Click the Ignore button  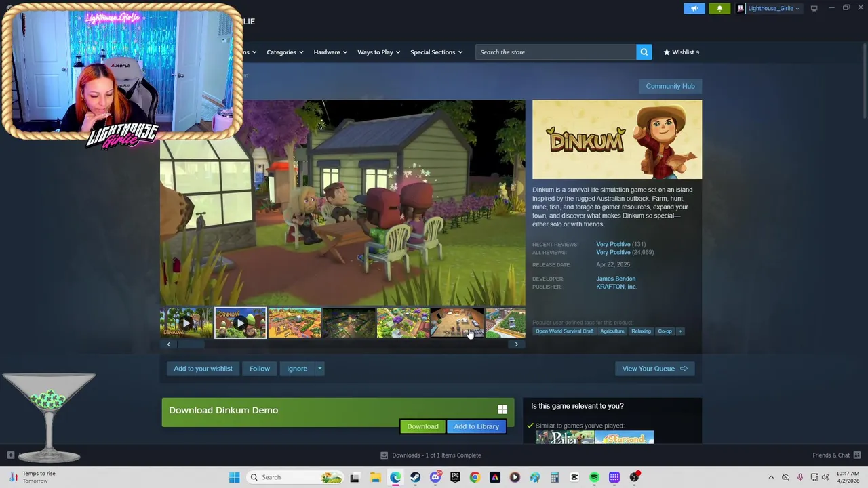coord(297,369)
